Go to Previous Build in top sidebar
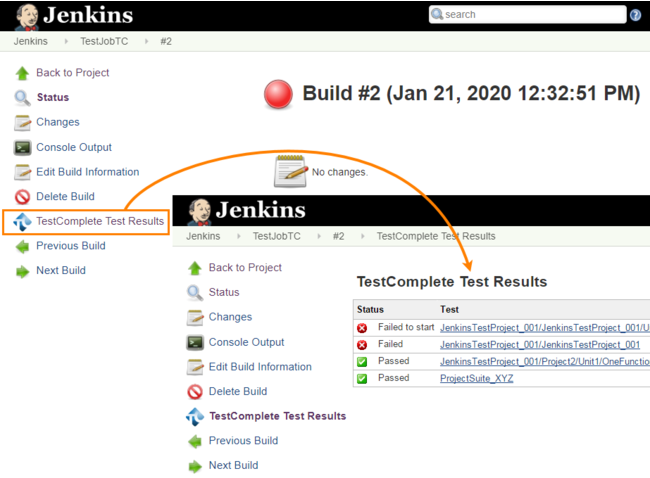Viewport: 650px width, 478px height. click(70, 246)
